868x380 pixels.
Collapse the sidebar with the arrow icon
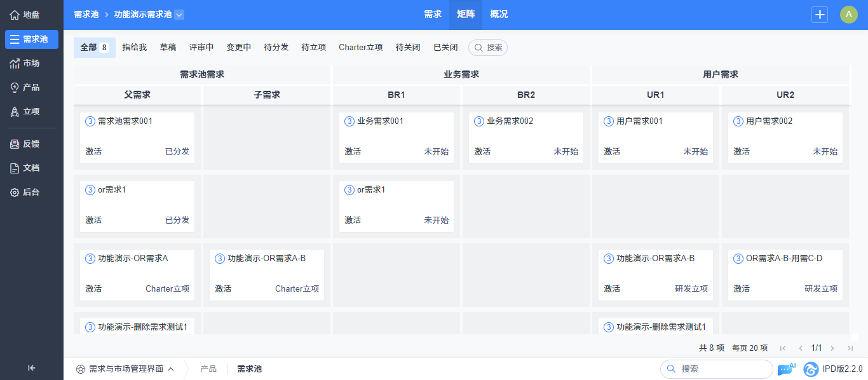tap(31, 367)
